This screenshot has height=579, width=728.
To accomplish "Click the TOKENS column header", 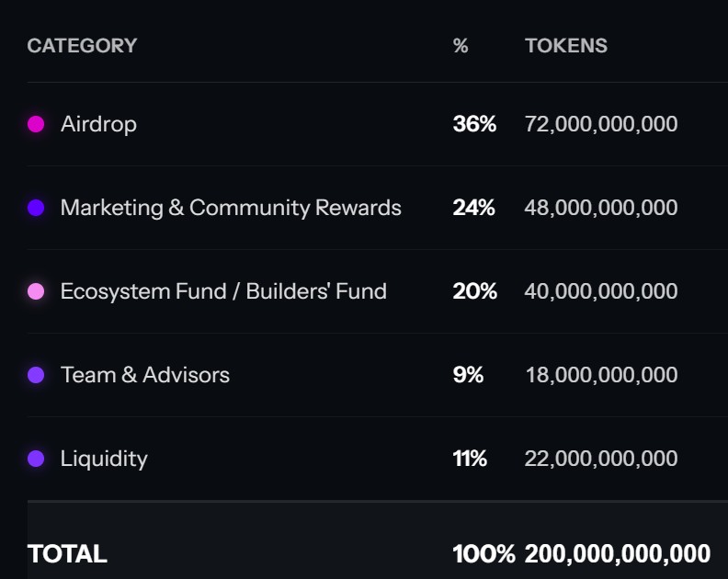I will 566,45.
